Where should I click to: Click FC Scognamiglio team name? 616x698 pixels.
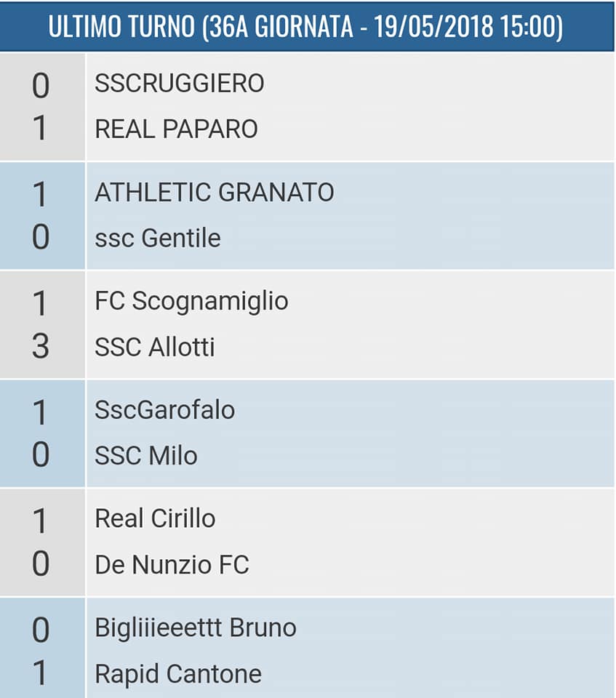coord(191,301)
